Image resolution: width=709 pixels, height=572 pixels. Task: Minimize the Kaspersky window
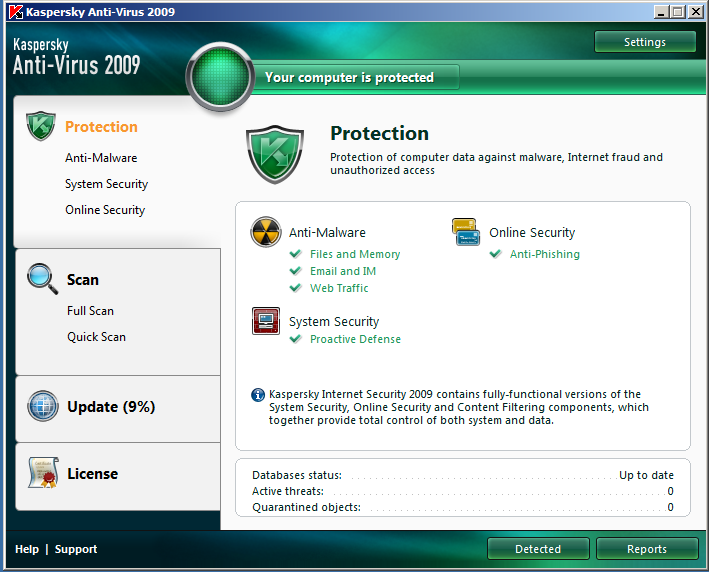[x=662, y=12]
